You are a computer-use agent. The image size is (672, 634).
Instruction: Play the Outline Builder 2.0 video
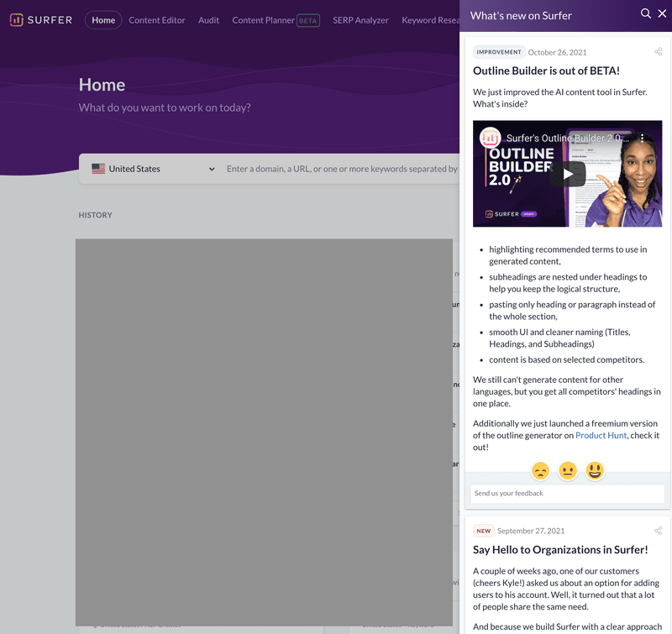coord(568,174)
